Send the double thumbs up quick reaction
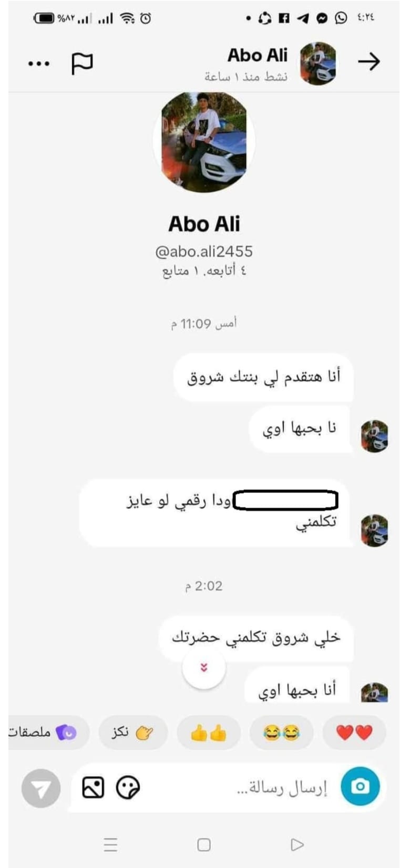This screenshot has height=868, width=400. tap(209, 732)
